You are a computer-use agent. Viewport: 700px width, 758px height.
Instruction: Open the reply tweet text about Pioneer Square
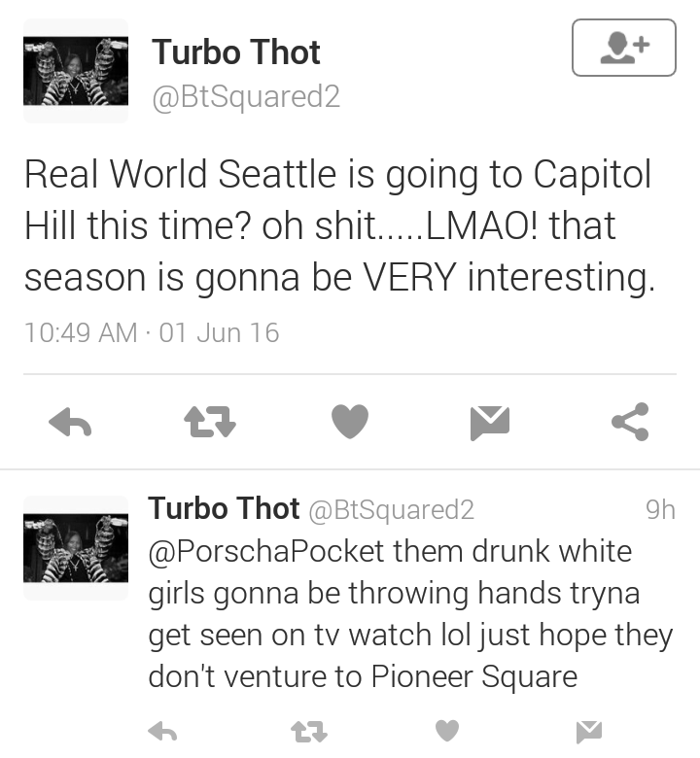410,613
